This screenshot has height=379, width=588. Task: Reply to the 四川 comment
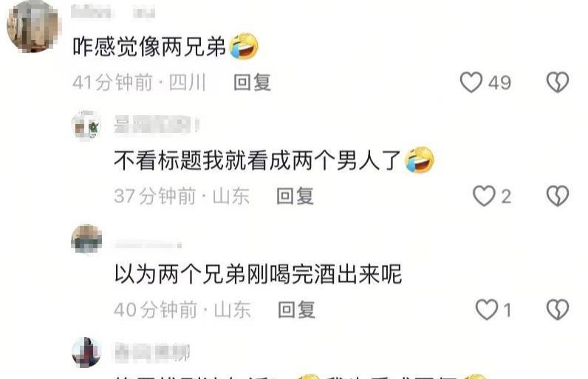[x=252, y=83]
